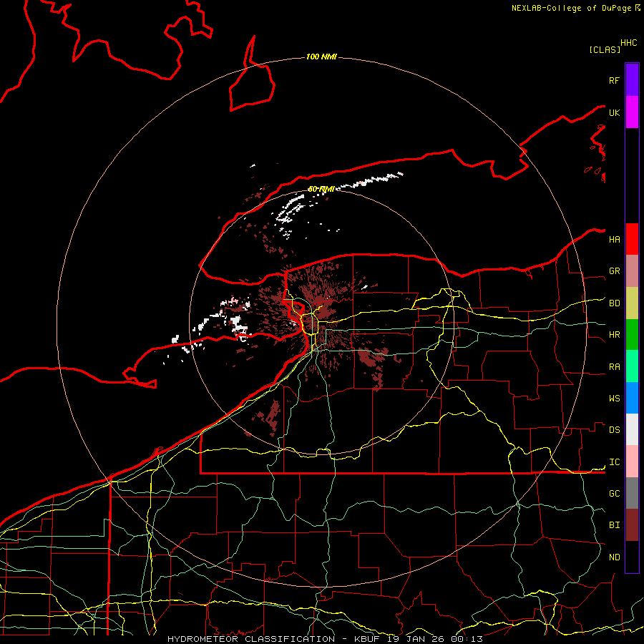Click the IC pink legend swatch

click(x=632, y=462)
